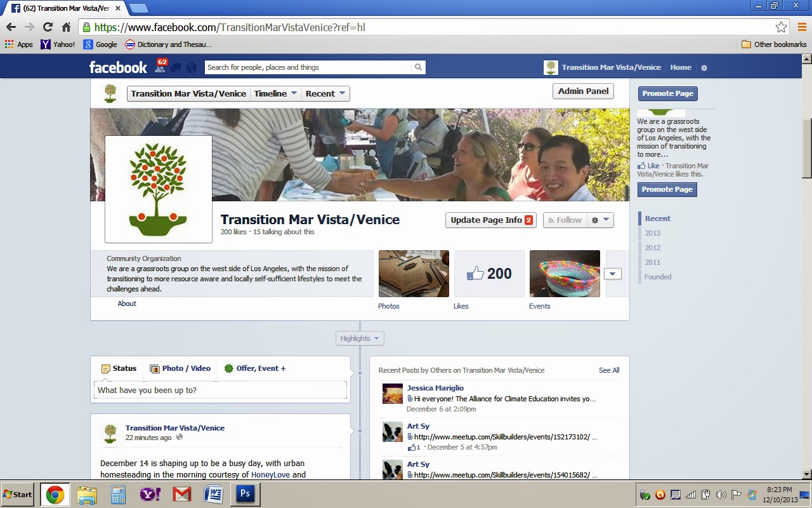This screenshot has width=812, height=508.
Task: Click the Facebook logo in header
Action: click(118, 67)
